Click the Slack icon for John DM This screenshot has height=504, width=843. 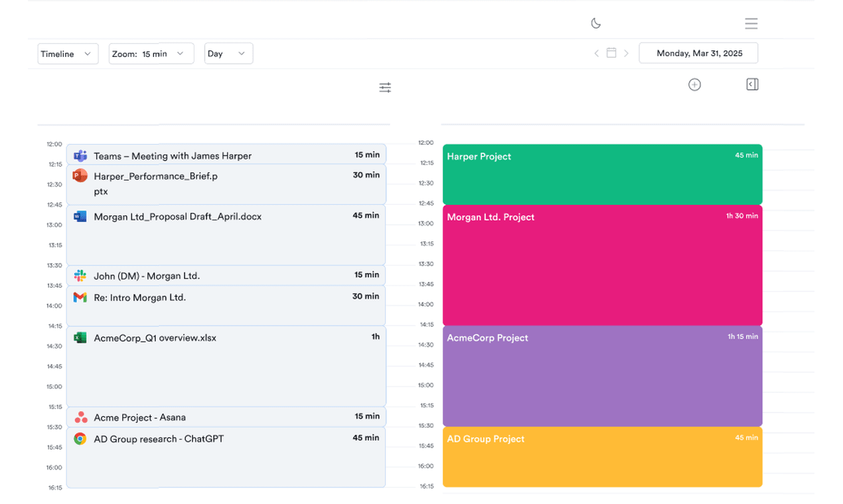pos(80,275)
